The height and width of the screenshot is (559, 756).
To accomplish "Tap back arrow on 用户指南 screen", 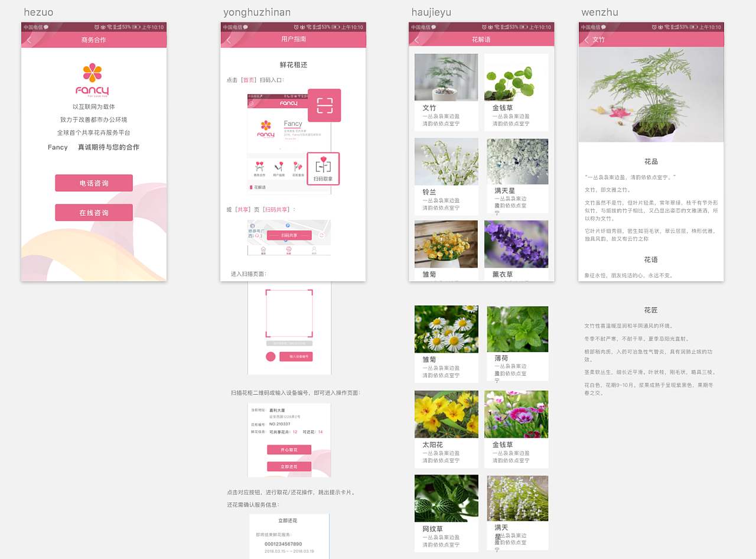I will [229, 40].
